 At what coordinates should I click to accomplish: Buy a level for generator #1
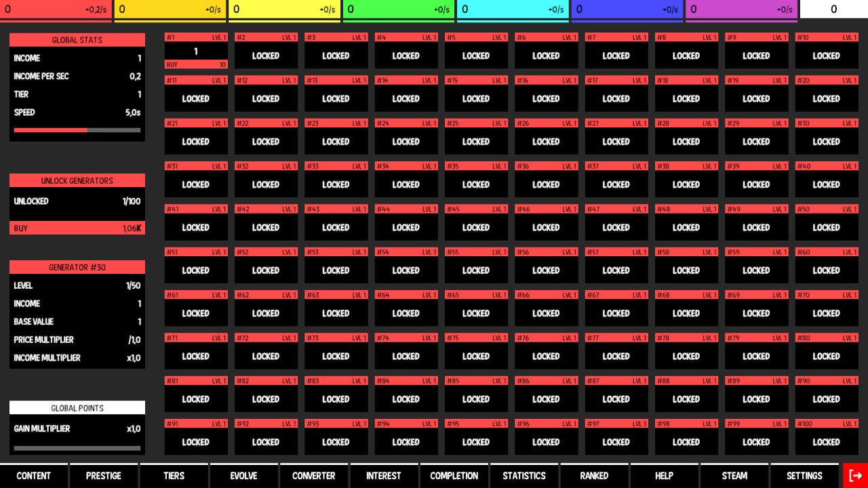(196, 65)
